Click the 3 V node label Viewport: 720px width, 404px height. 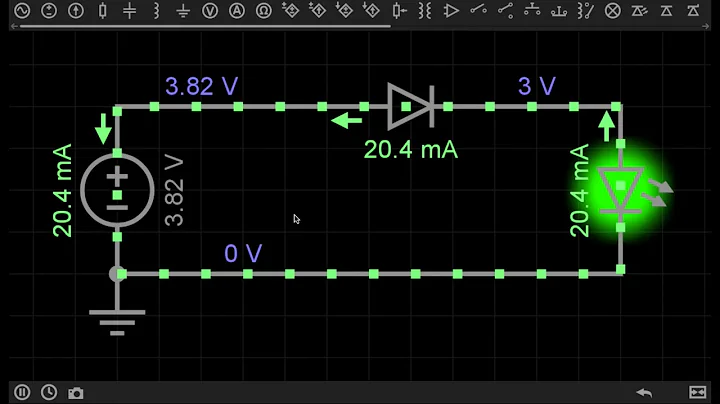coord(537,86)
